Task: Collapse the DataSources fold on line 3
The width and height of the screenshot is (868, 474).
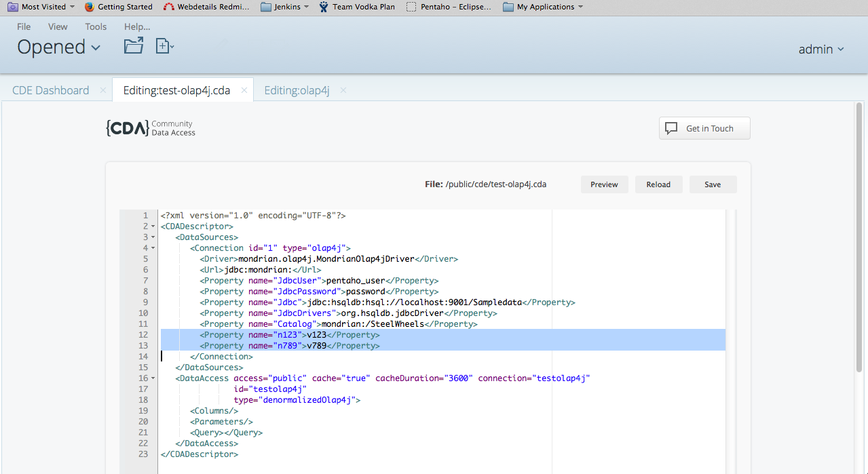Action: 153,237
